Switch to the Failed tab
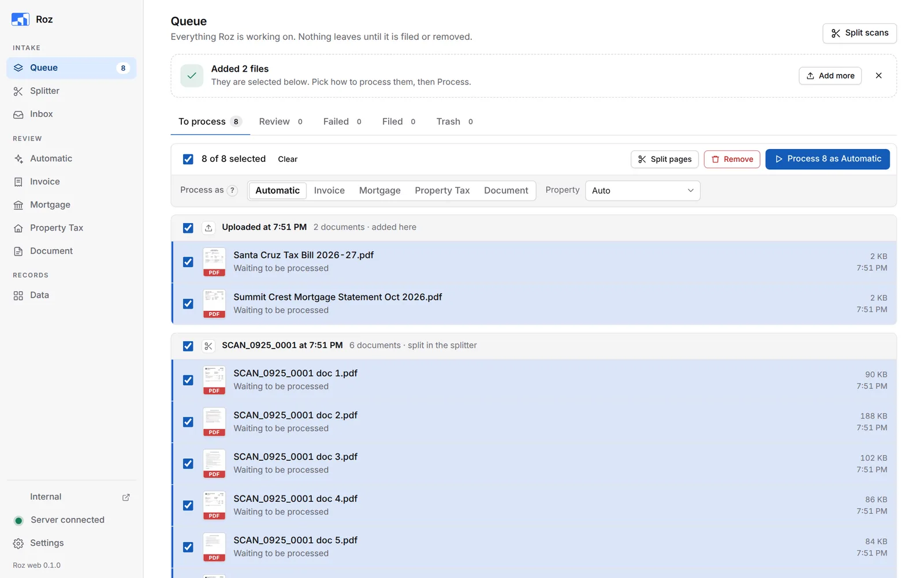 [342, 121]
